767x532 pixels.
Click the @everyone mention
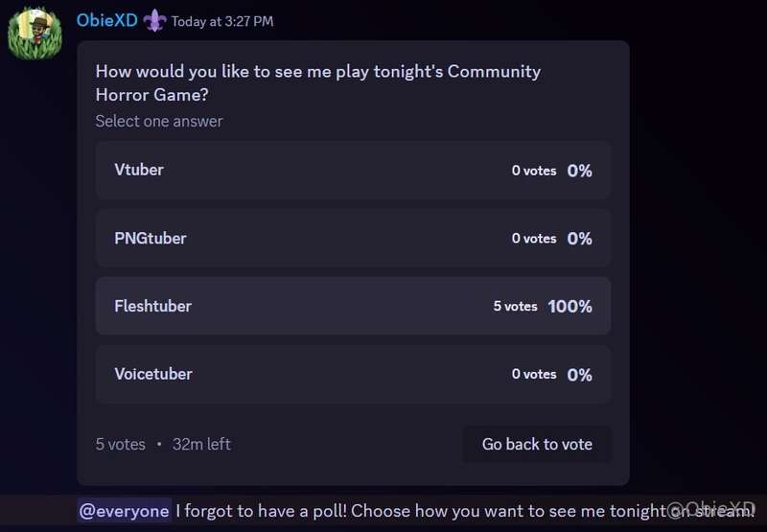click(124, 511)
